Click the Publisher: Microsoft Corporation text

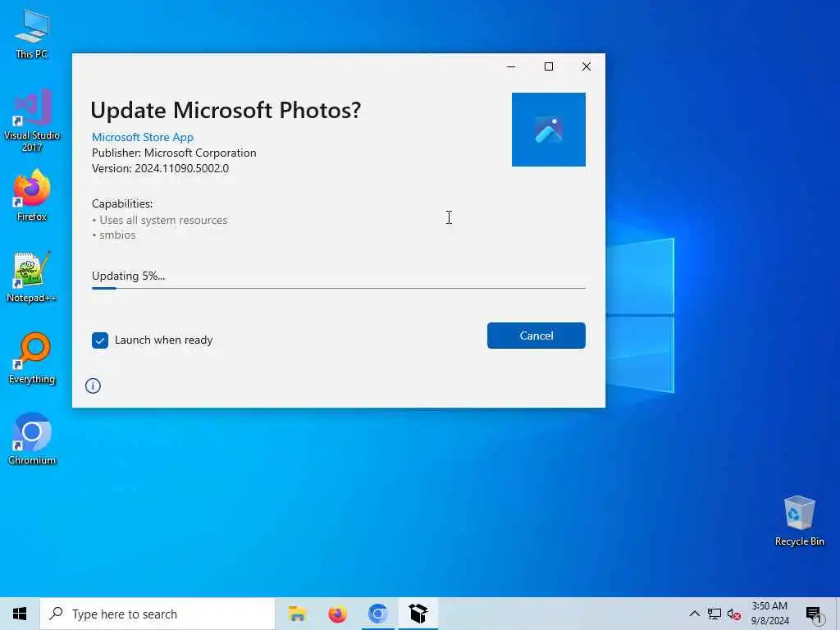coord(174,153)
